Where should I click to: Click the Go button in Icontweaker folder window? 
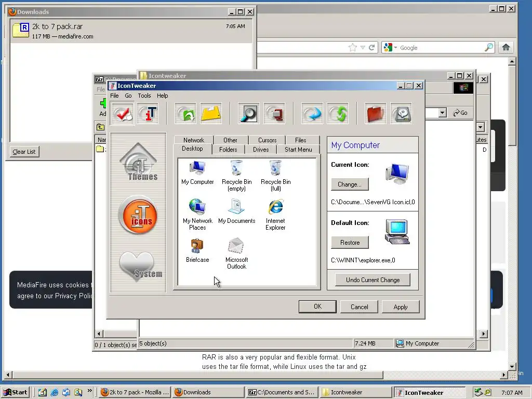click(x=460, y=113)
